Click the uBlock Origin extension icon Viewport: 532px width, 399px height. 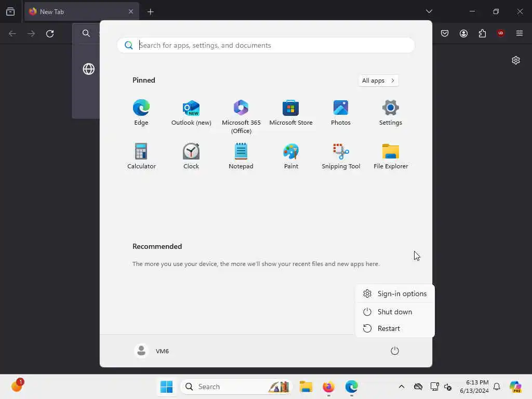(x=500, y=33)
